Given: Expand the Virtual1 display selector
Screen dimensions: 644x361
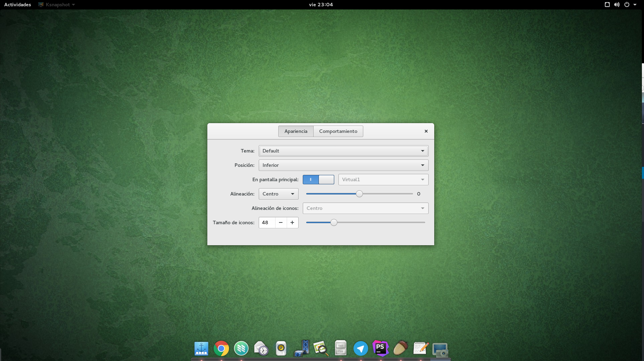Looking at the screenshot, I should (383, 179).
